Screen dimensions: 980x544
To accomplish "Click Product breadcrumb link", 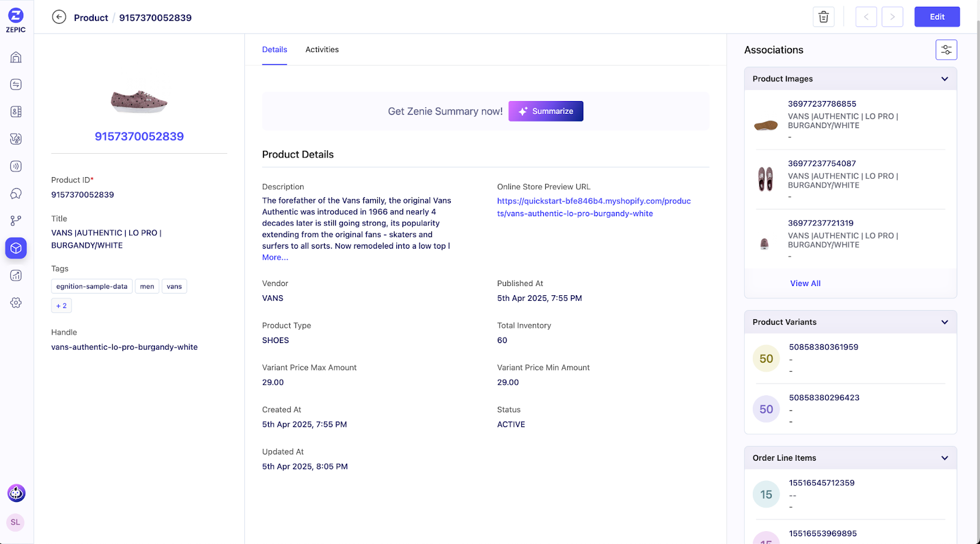I will point(91,18).
